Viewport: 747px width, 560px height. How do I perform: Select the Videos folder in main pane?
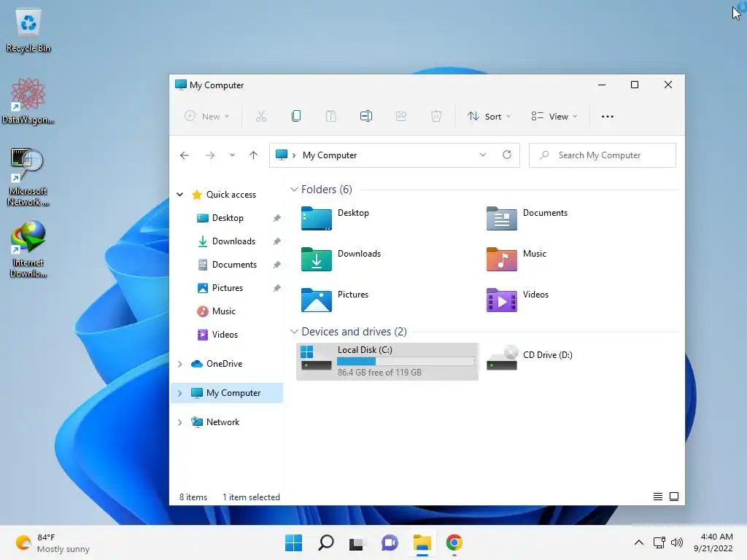(517, 300)
